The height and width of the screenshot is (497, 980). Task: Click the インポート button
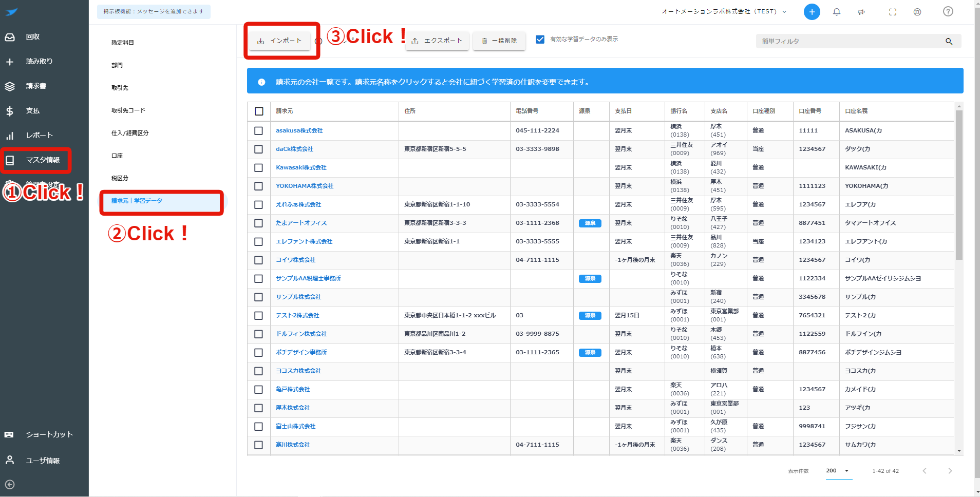point(279,41)
